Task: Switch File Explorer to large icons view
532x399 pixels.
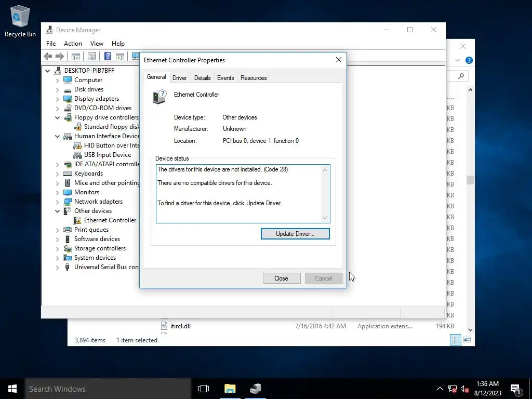Action: click(467, 340)
